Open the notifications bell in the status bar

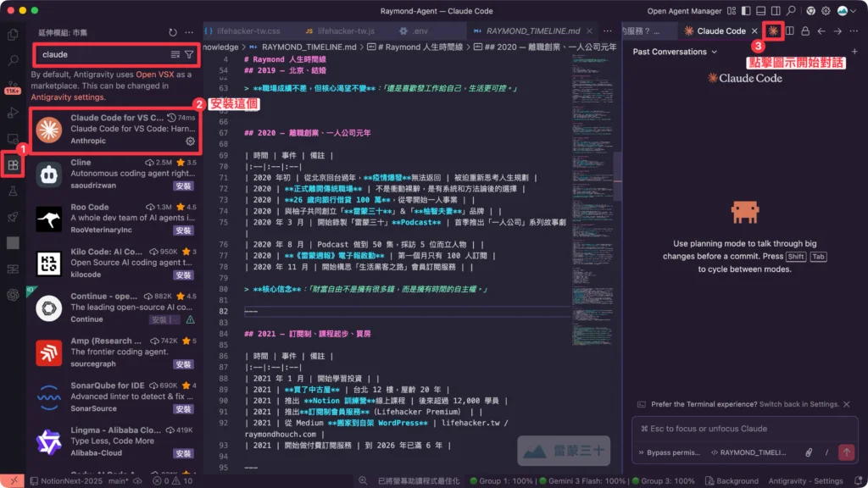point(860,480)
